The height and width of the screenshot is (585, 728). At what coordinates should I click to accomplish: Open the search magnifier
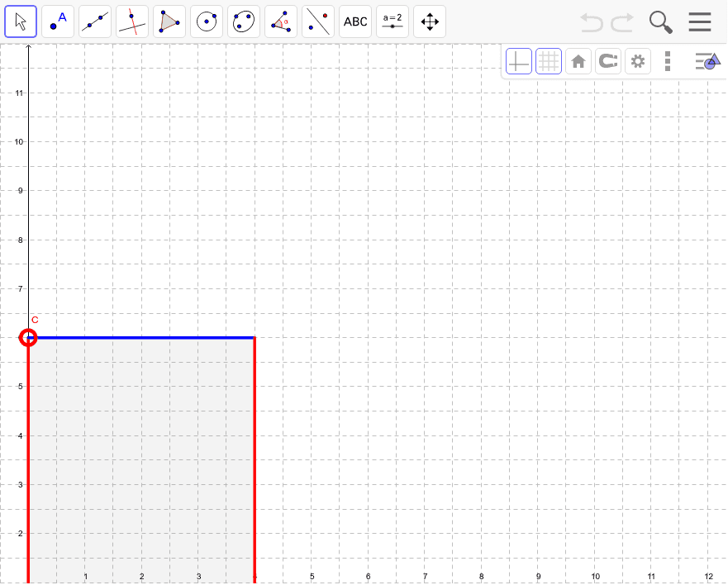660,22
